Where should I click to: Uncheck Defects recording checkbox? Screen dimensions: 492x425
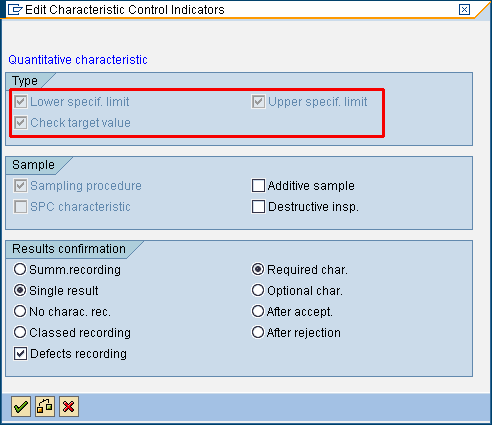point(20,354)
